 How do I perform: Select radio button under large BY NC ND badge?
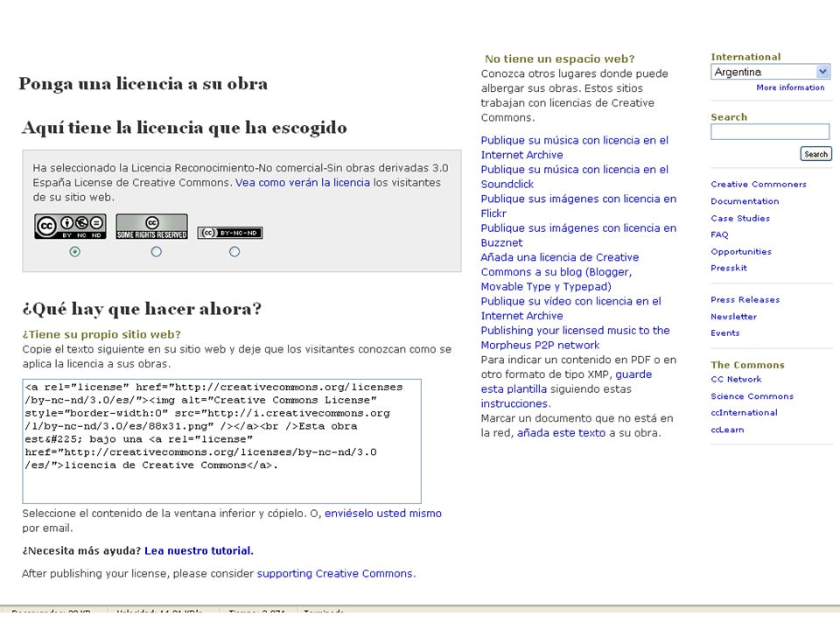[x=75, y=251]
